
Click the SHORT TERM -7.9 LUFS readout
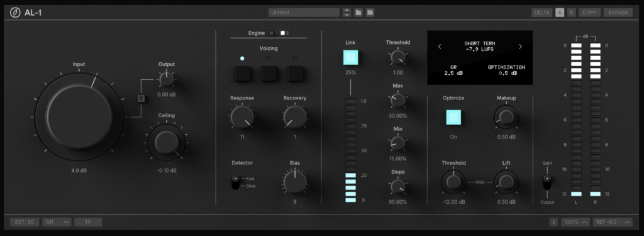pyautogui.click(x=480, y=47)
